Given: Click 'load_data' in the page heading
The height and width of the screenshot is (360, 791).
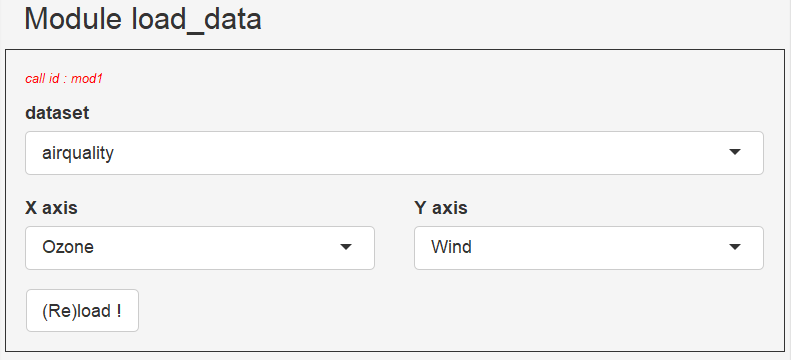Looking at the screenshot, I should [196, 20].
